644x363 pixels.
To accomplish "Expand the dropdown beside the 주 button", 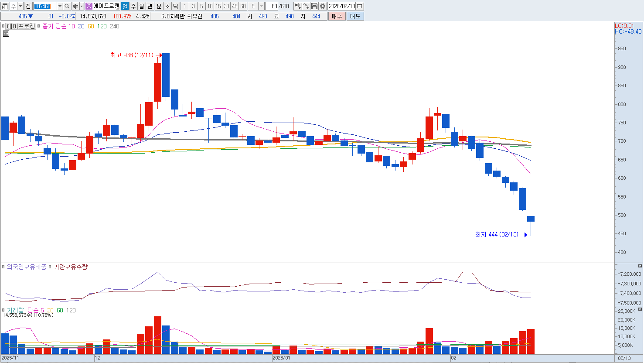I will 20,6.
